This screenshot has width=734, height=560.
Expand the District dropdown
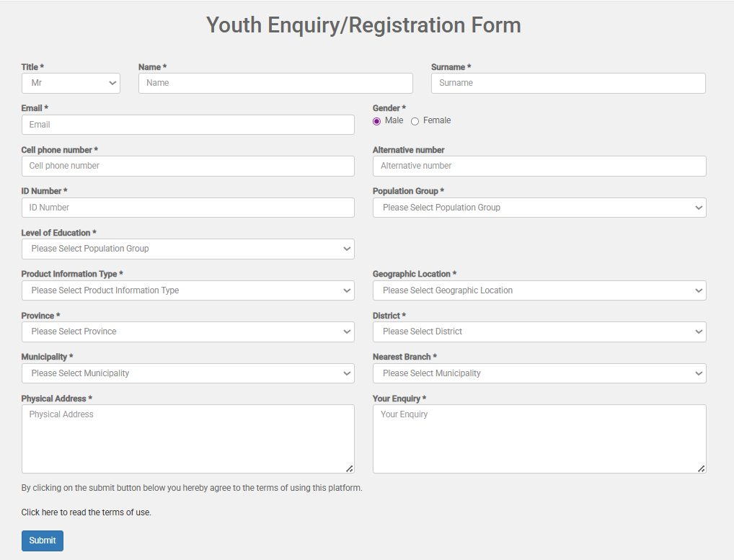click(539, 332)
